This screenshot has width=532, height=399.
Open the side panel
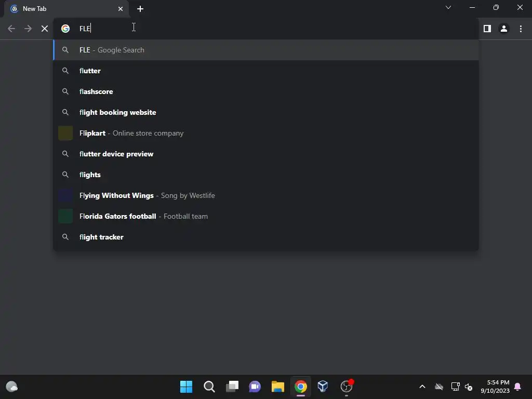[x=487, y=29]
